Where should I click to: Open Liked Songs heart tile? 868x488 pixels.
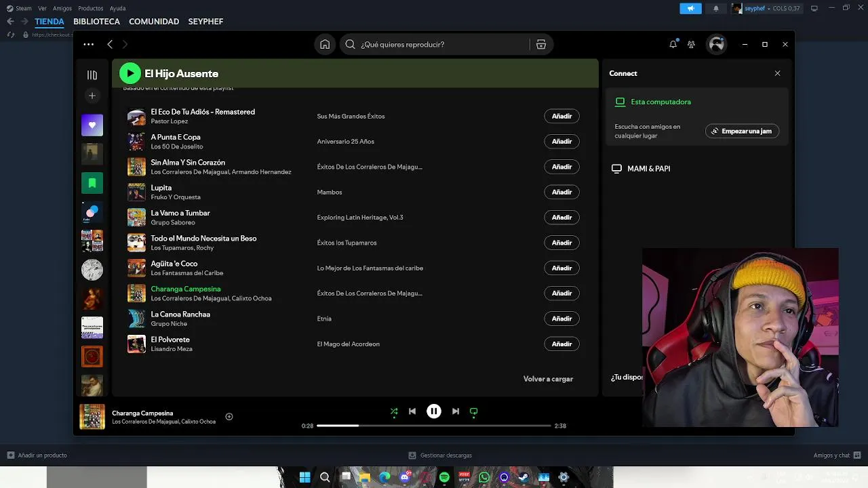[x=92, y=125]
